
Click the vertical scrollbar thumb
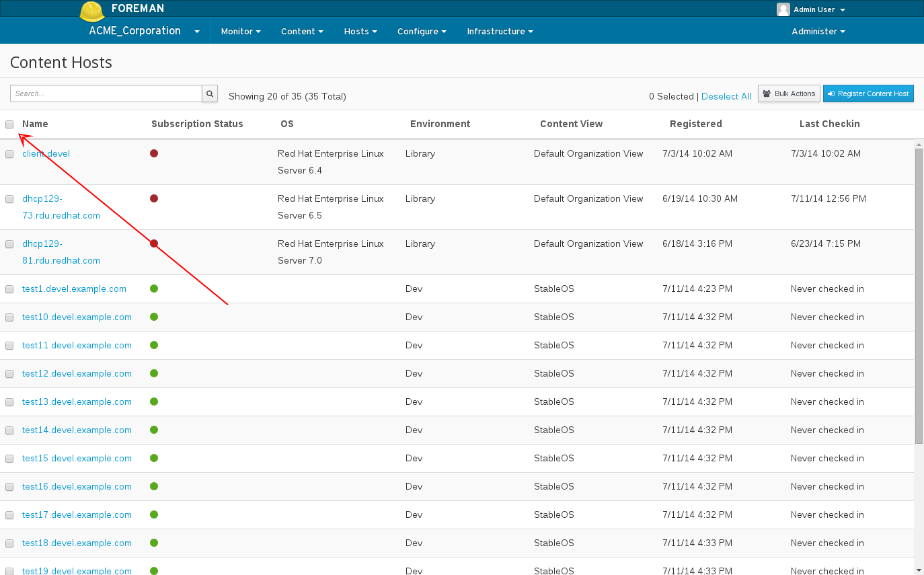(919, 296)
